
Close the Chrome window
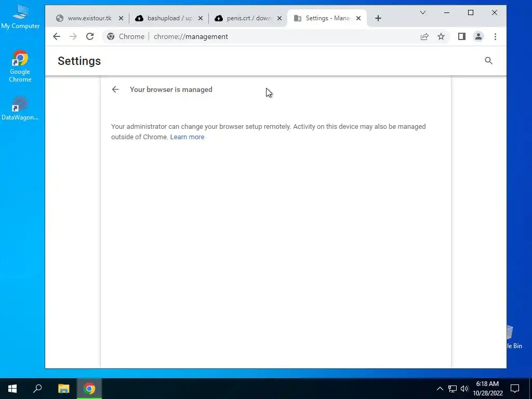[495, 12]
